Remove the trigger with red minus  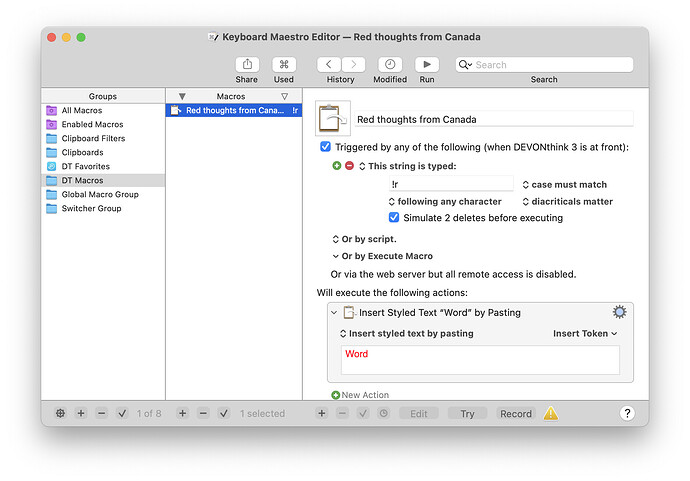click(349, 165)
